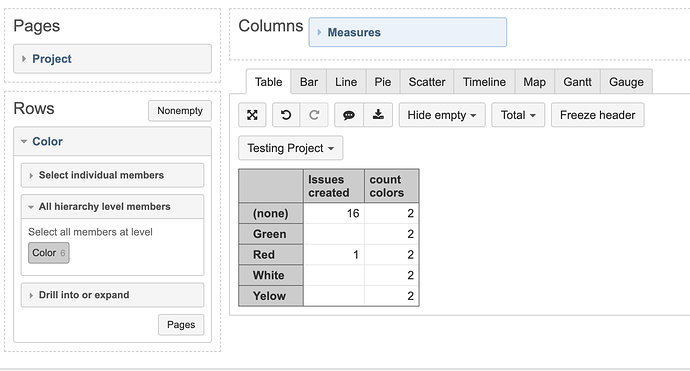Image resolution: width=690 pixels, height=371 pixels.
Task: Click the Red row header
Action: 271,255
